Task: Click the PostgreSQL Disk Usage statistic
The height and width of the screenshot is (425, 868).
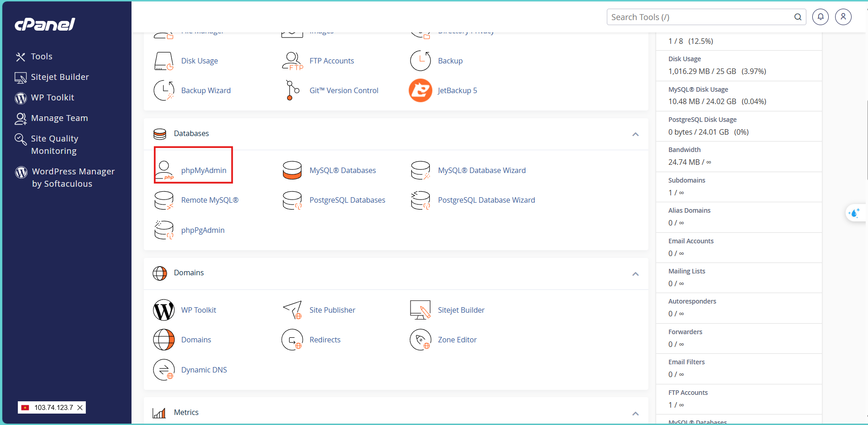Action: coord(702,120)
